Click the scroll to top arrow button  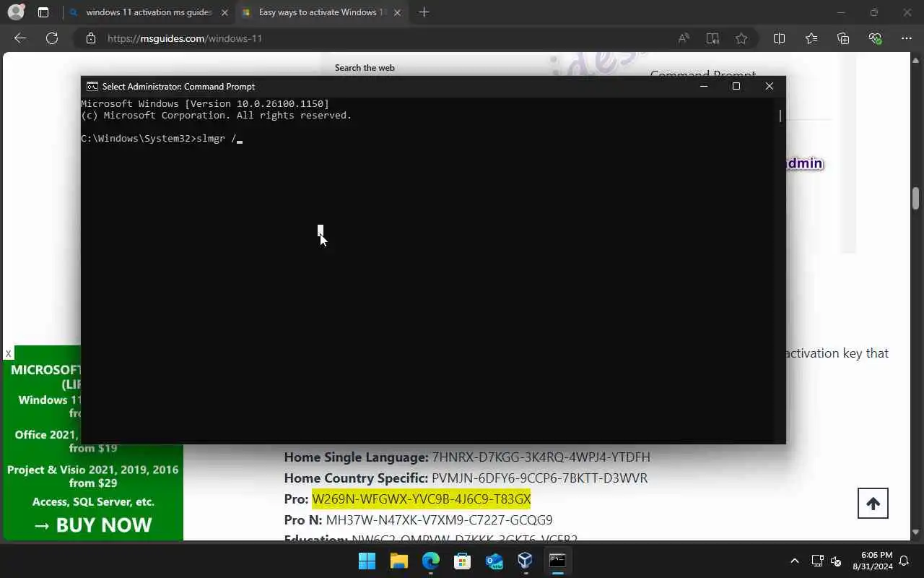pos(873,504)
